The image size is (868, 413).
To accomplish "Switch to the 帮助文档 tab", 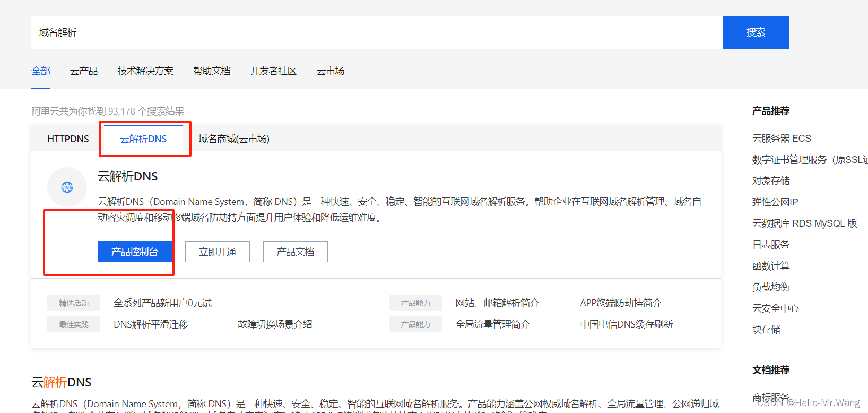I will tap(212, 71).
